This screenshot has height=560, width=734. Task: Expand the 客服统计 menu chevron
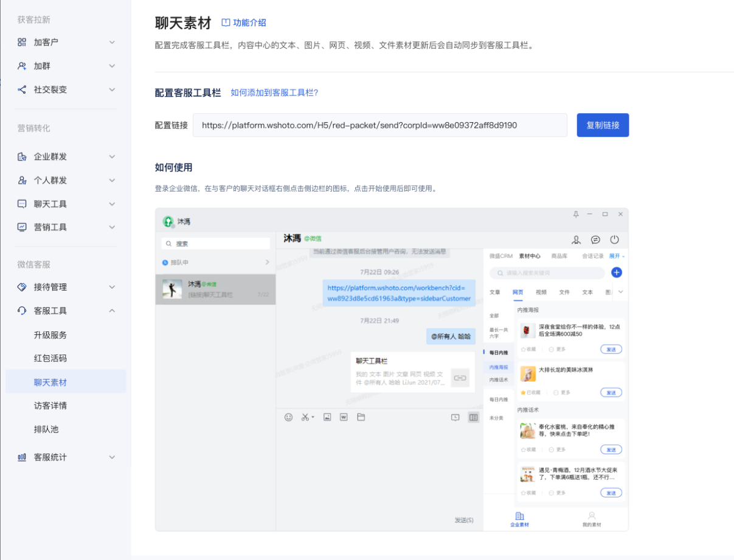point(112,457)
